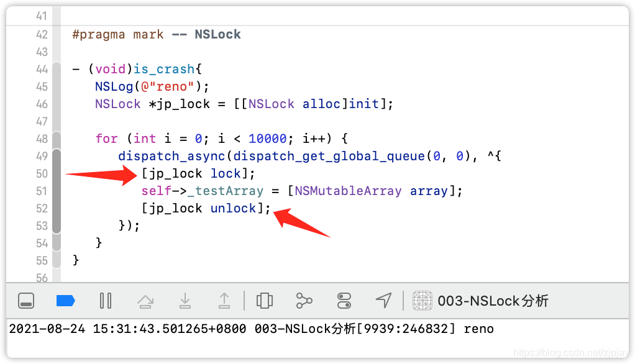The image size is (635, 364).
Task: Click the '[jp_lock unlock];' statement
Action: pos(206,209)
